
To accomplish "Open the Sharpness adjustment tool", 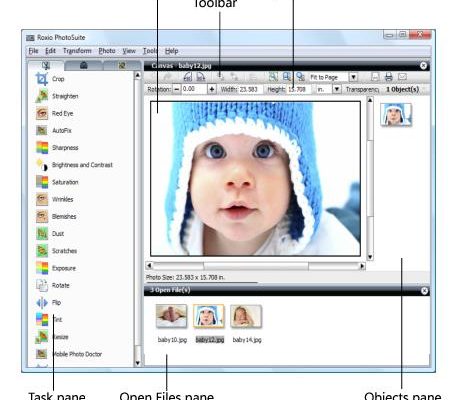I will pyautogui.click(x=57, y=148).
